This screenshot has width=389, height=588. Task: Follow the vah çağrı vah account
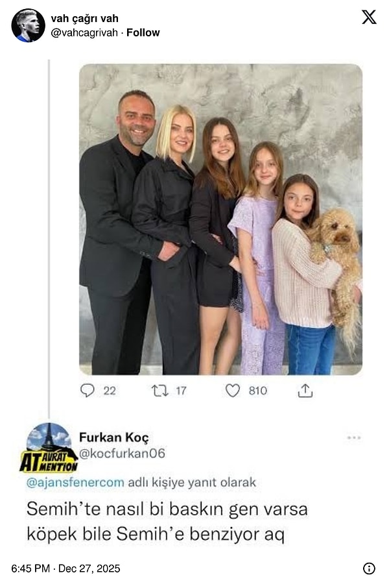(x=143, y=32)
